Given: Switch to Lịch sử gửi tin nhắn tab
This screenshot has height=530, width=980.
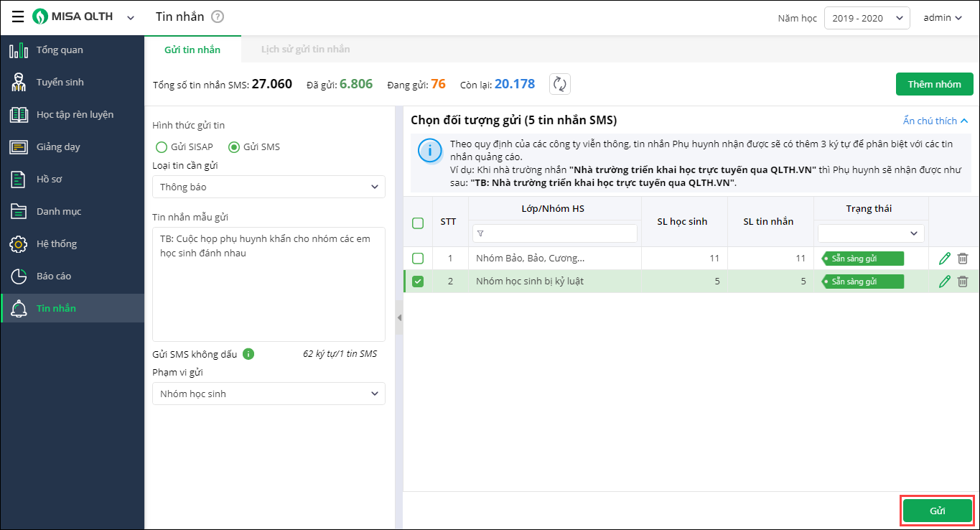Looking at the screenshot, I should tap(306, 50).
